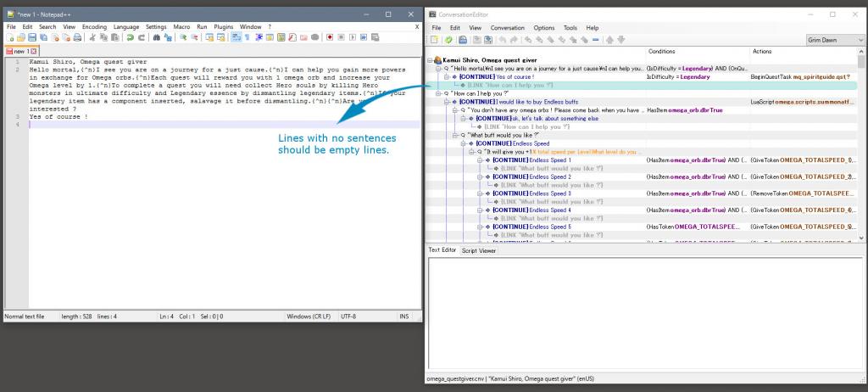Click blue minus icon in ConversationEditor toolbar
The image size is (868, 392).
pyautogui.click(x=595, y=39)
